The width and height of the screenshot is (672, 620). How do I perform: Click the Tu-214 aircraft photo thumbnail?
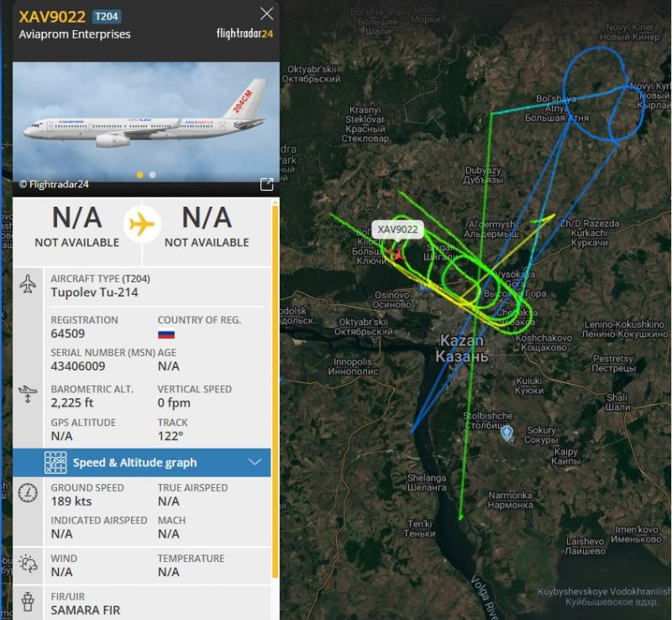click(x=146, y=122)
